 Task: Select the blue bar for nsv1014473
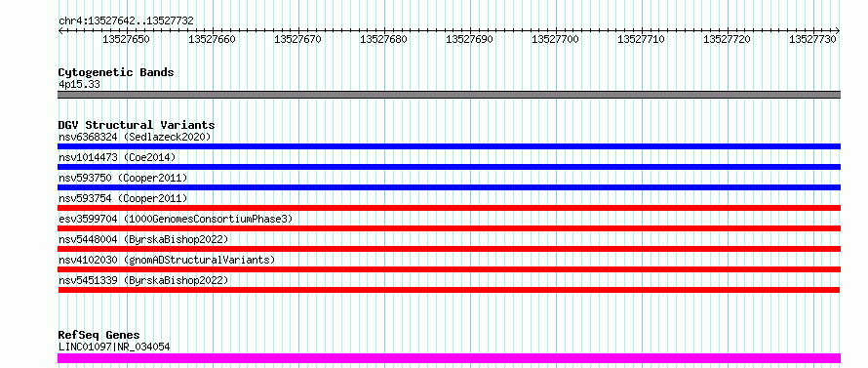(449, 167)
